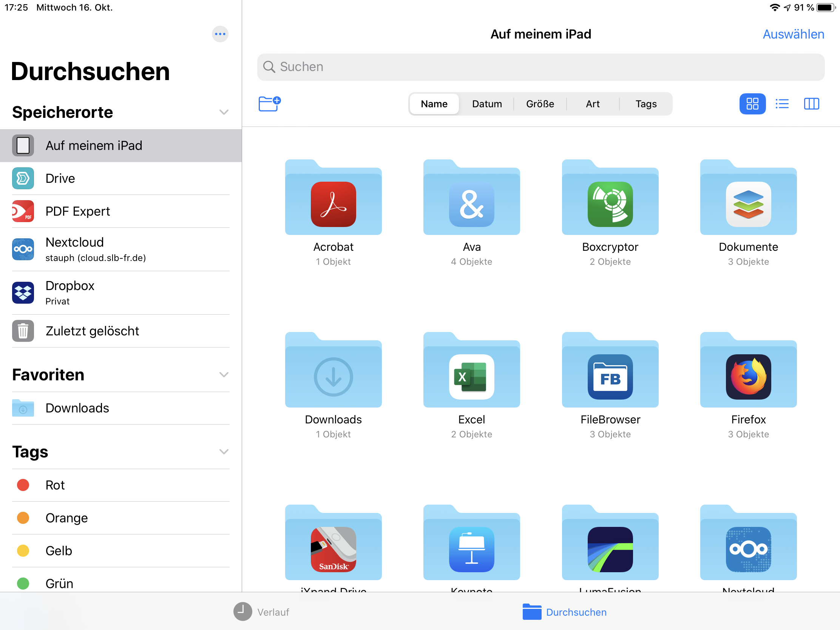Screen dimensions: 840x630
Task: Open the more options ellipsis button
Action: (x=220, y=34)
